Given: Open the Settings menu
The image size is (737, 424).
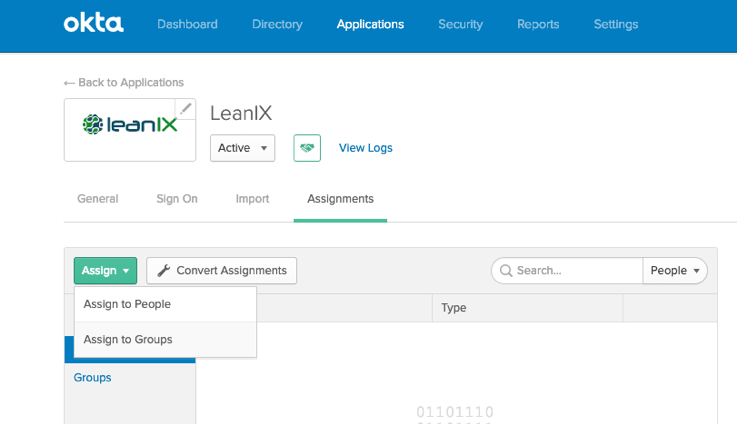Looking at the screenshot, I should (616, 24).
